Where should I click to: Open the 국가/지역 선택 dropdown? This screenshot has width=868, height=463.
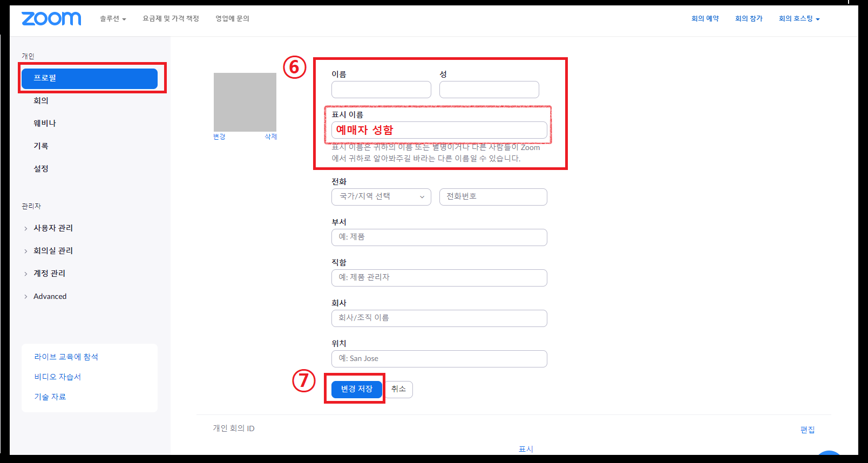381,197
